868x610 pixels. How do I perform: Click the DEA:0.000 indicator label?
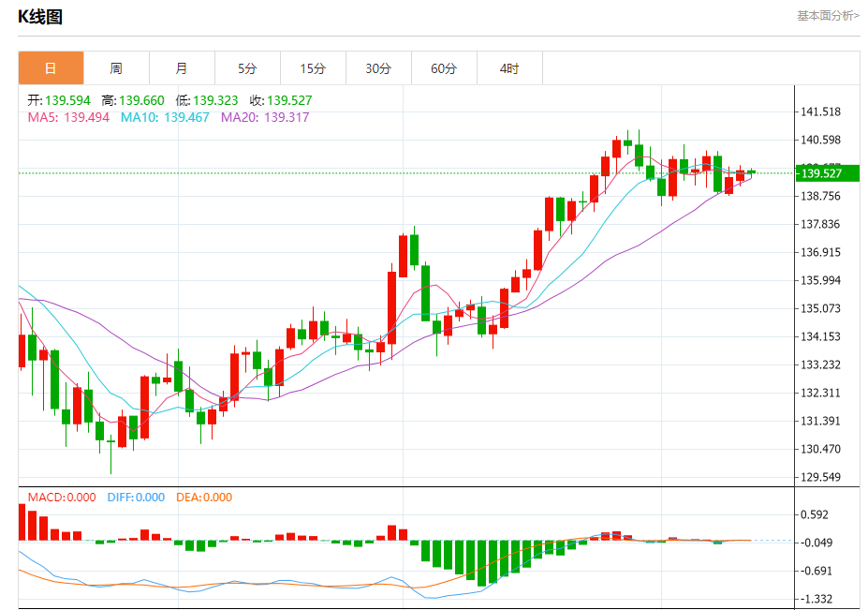tap(204, 497)
